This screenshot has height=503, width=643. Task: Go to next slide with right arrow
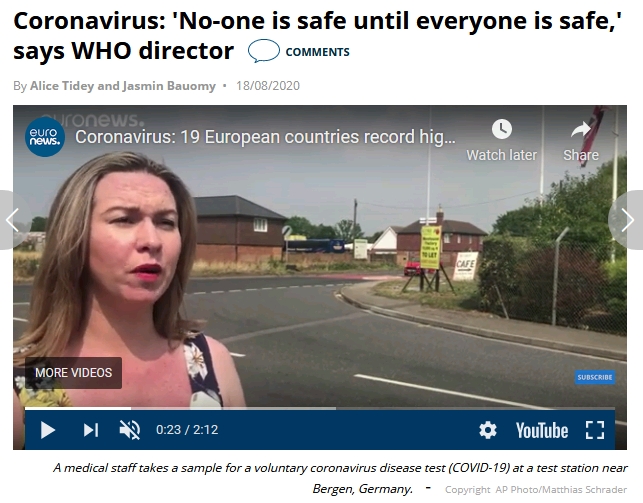(x=627, y=220)
